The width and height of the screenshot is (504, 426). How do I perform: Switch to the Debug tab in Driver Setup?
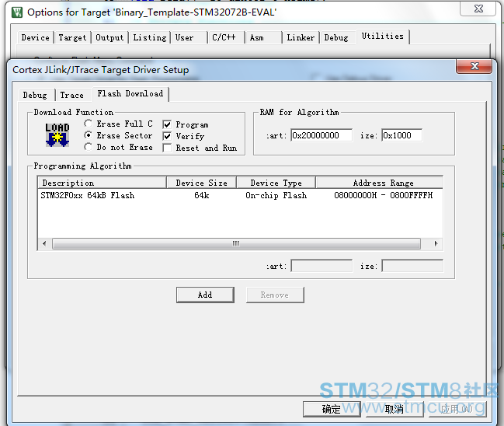pyautogui.click(x=35, y=96)
